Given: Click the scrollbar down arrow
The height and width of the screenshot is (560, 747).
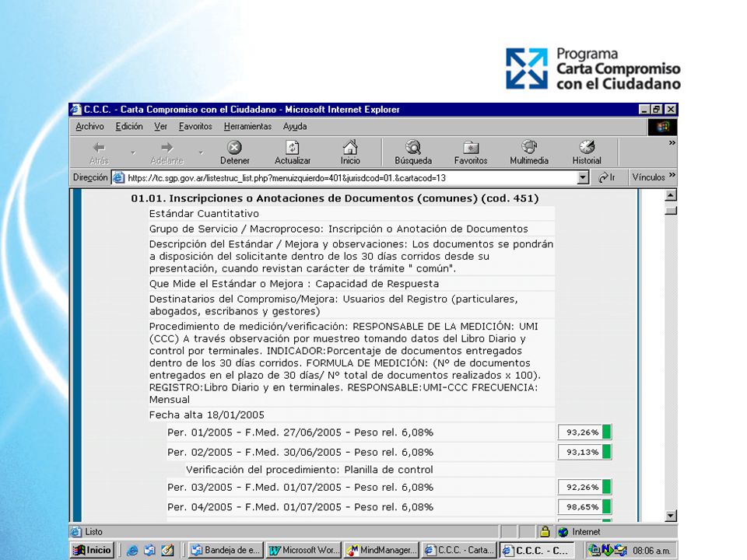Looking at the screenshot, I should [x=670, y=515].
